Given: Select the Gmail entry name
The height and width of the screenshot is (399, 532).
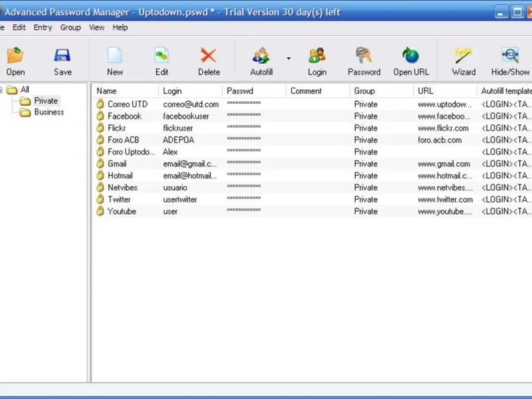Looking at the screenshot, I should coord(117,164).
